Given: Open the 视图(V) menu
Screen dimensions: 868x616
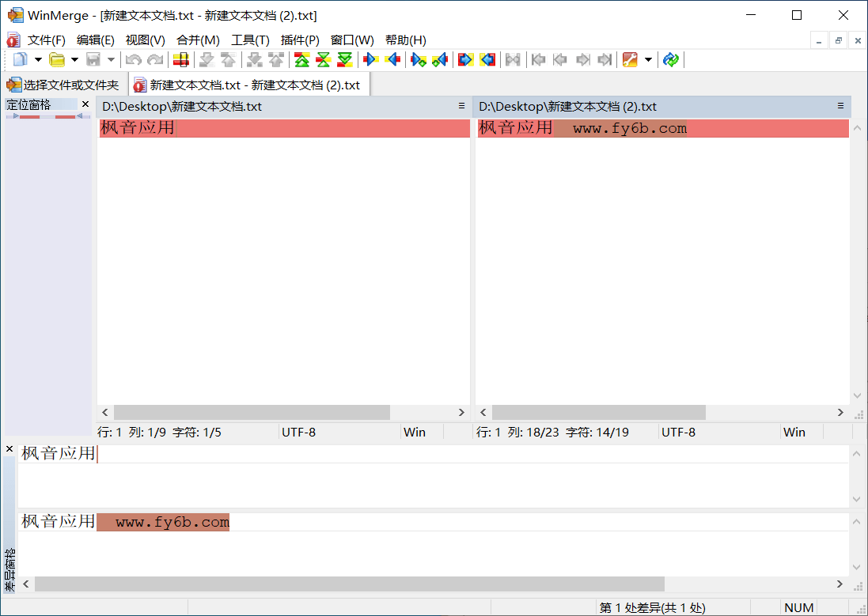Looking at the screenshot, I should pos(145,40).
